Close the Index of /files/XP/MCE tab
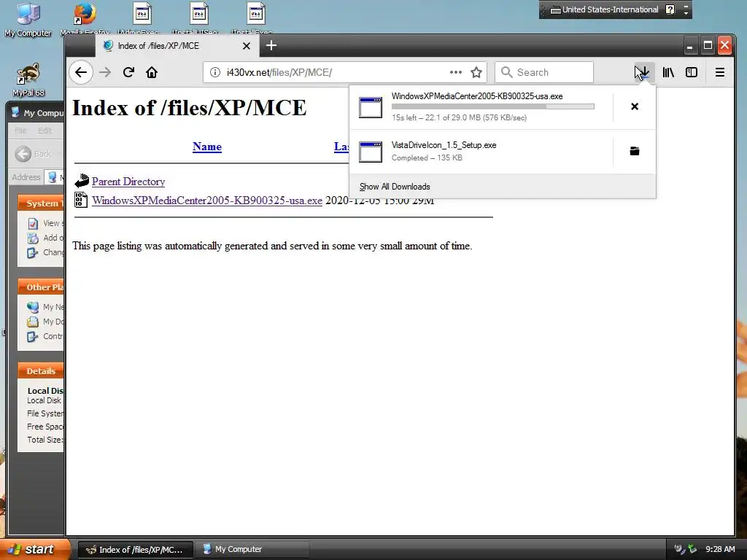Image resolution: width=747 pixels, height=560 pixels. pyautogui.click(x=247, y=46)
